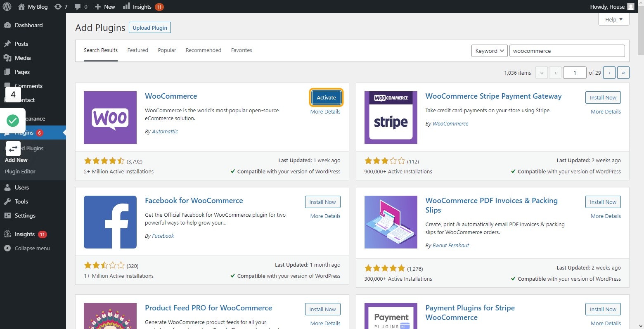Click the Add Plugins page heading

pos(100,28)
